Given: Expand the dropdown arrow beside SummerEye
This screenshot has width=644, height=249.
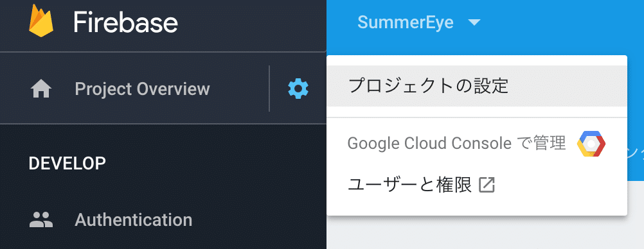Looking at the screenshot, I should [474, 22].
